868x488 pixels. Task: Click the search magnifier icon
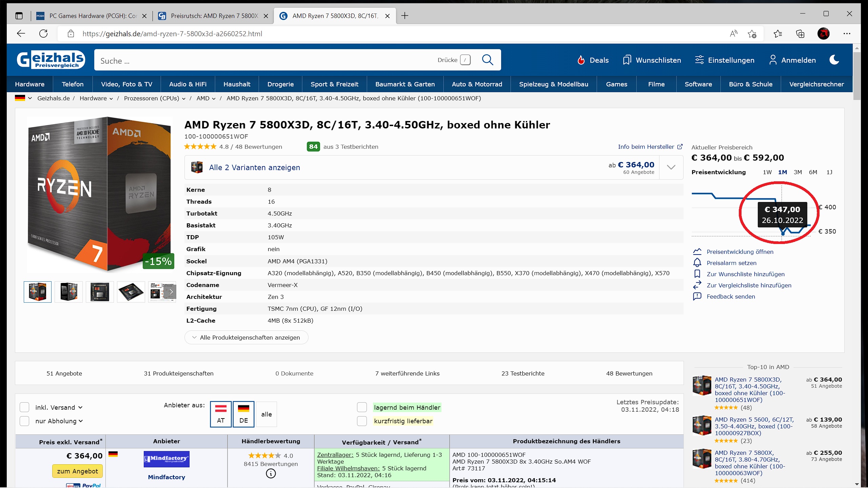point(488,60)
